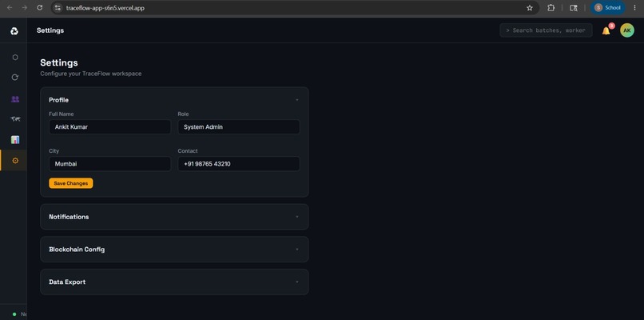Edit the Full Name field
Image resolution: width=644 pixels, height=320 pixels.
click(109, 127)
